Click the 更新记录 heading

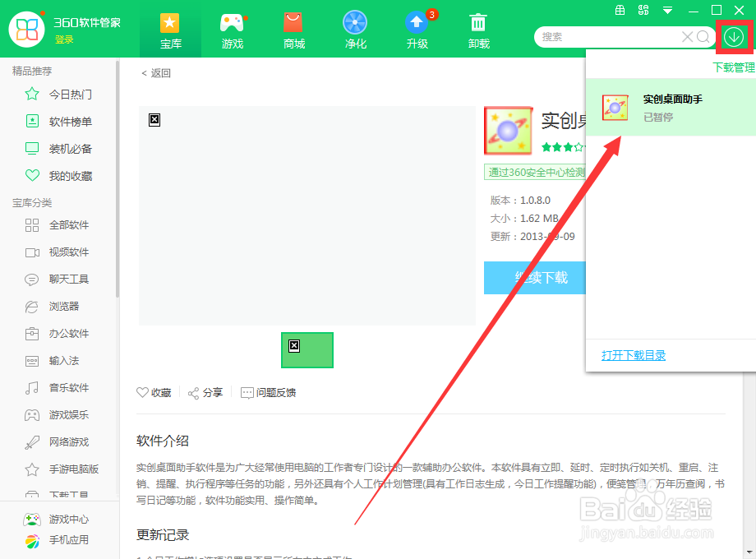tap(163, 535)
